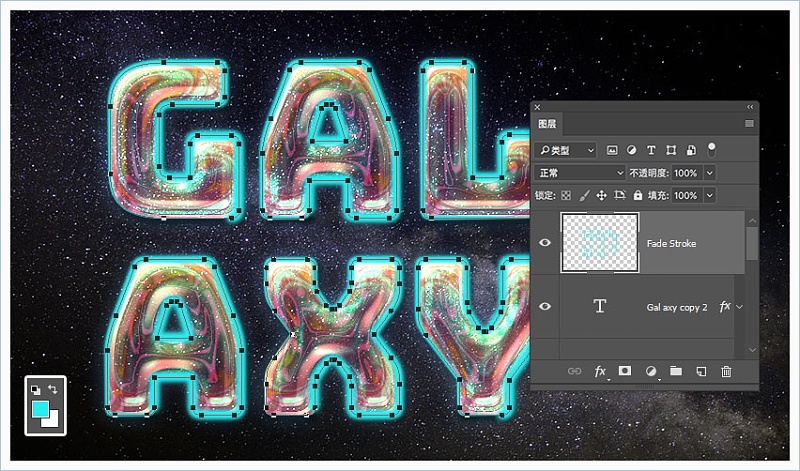Click the adjustment layer filter icon
800x471 pixels.
(632, 150)
